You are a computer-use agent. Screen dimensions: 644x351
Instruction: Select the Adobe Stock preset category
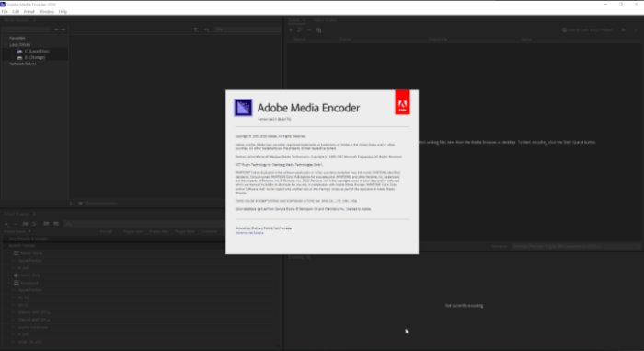pos(31,253)
